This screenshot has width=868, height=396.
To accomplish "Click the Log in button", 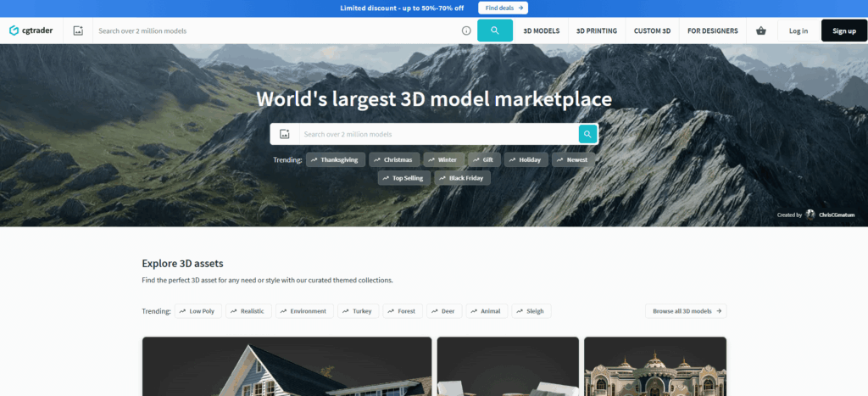I will tap(798, 31).
